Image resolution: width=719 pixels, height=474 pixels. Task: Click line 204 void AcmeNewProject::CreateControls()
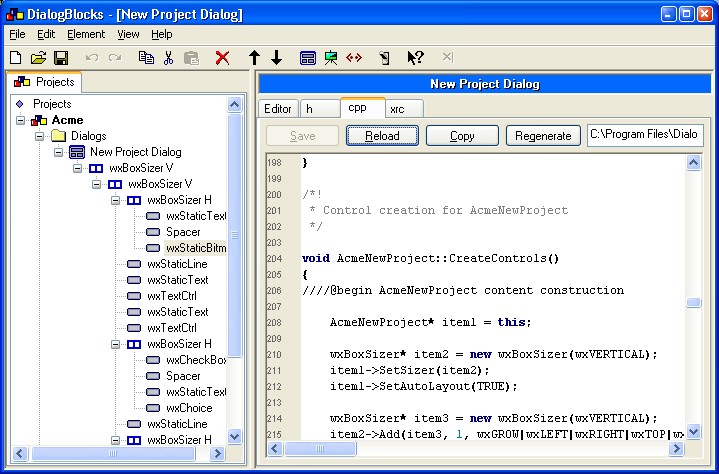pos(430,259)
